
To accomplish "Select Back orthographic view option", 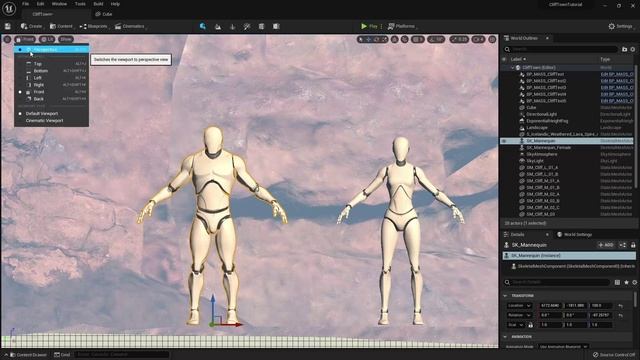I will pyautogui.click(x=51, y=99).
